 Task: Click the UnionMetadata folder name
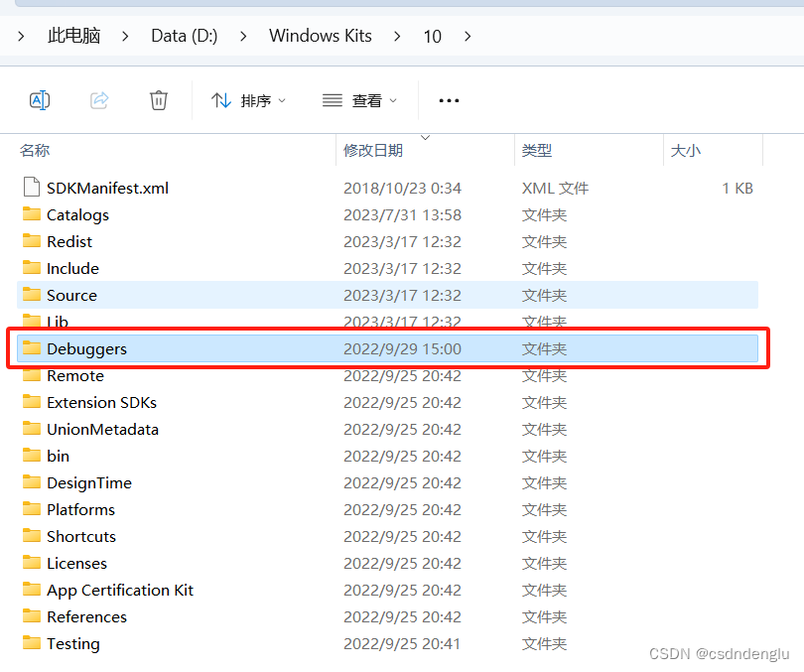[x=102, y=429]
